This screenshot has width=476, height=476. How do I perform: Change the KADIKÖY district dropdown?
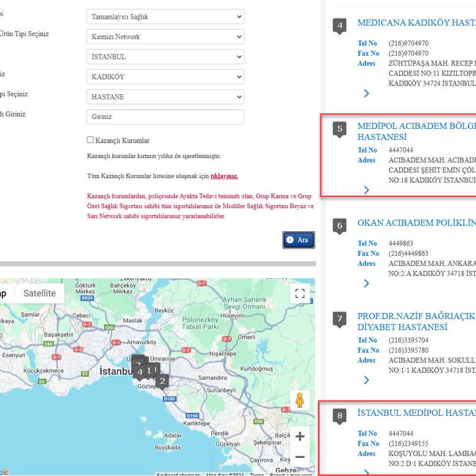pyautogui.click(x=165, y=77)
